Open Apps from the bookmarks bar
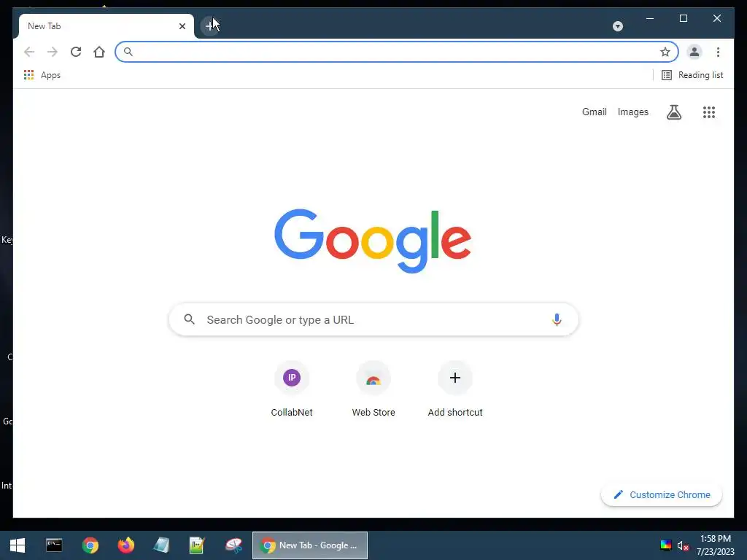Screen dimensions: 747x560 42,75
